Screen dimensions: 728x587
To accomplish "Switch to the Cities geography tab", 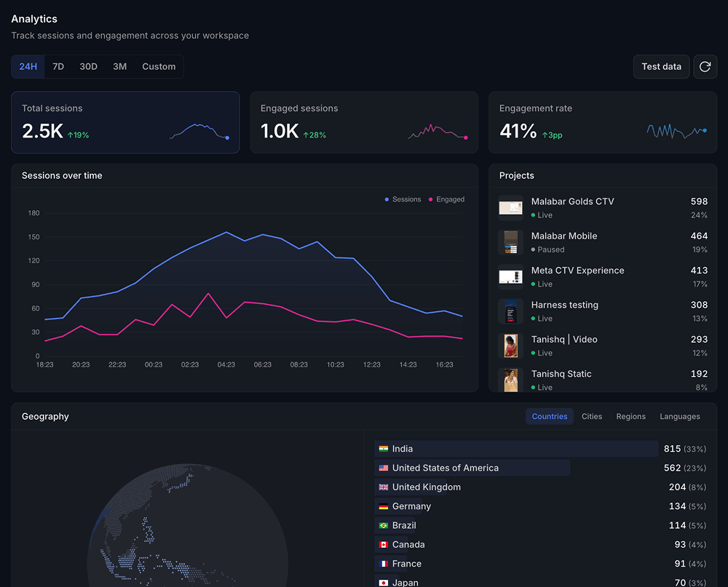I will 591,416.
